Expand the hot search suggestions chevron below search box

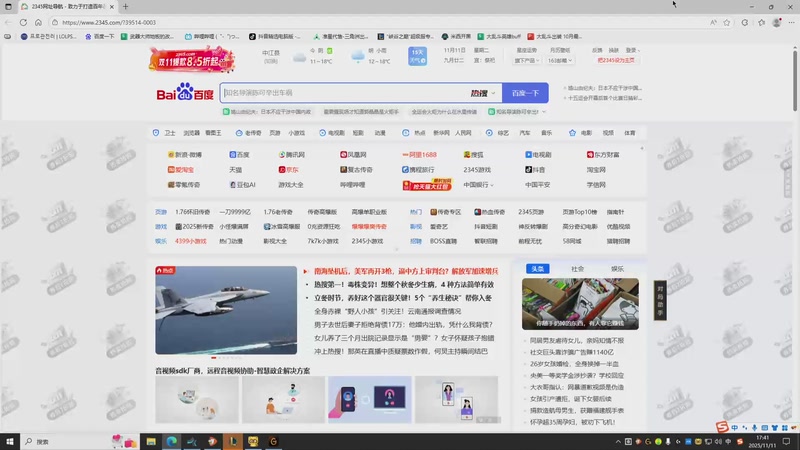544,111
